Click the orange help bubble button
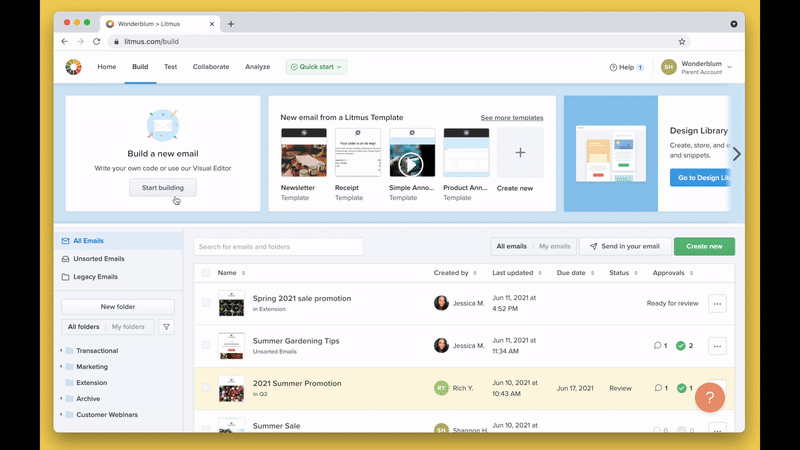800x450 pixels. click(710, 397)
